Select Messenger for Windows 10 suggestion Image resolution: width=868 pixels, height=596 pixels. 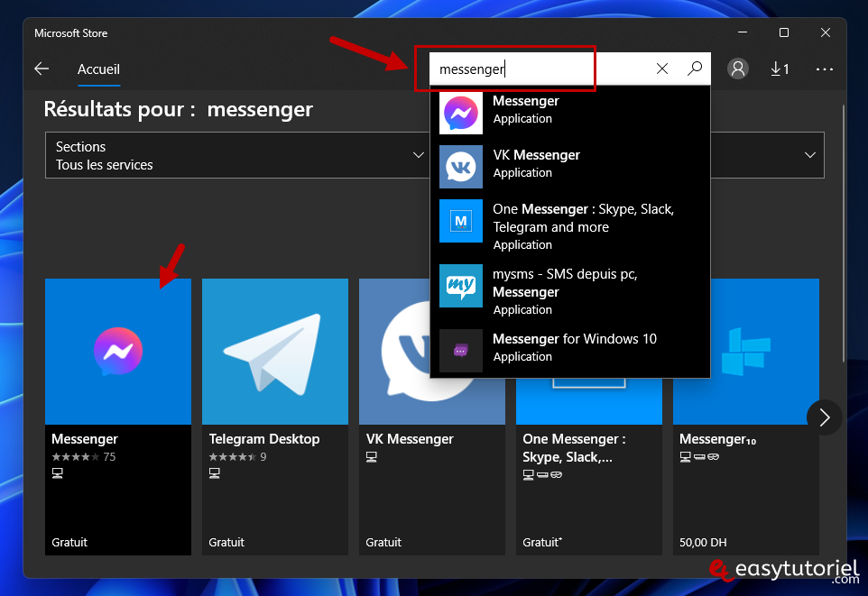[569, 350]
